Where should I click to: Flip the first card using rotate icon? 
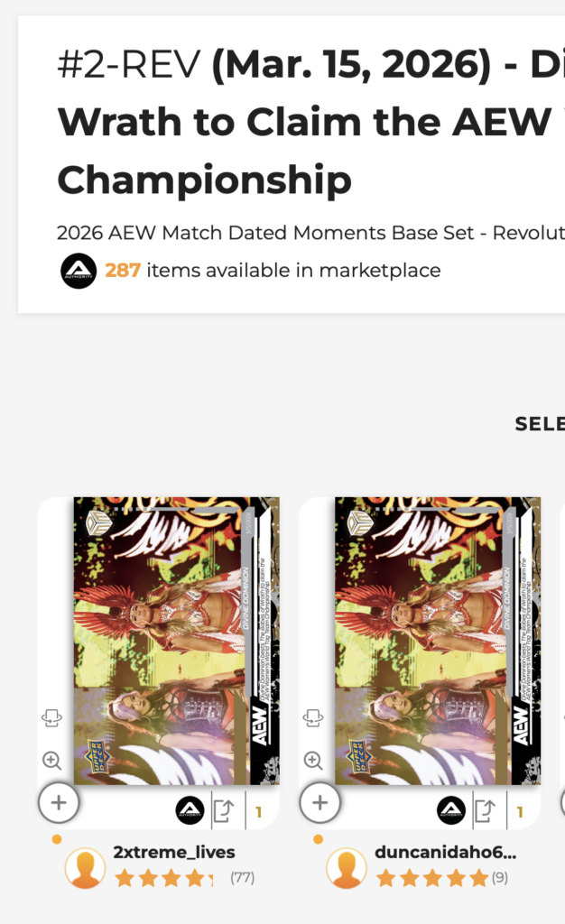point(51,718)
